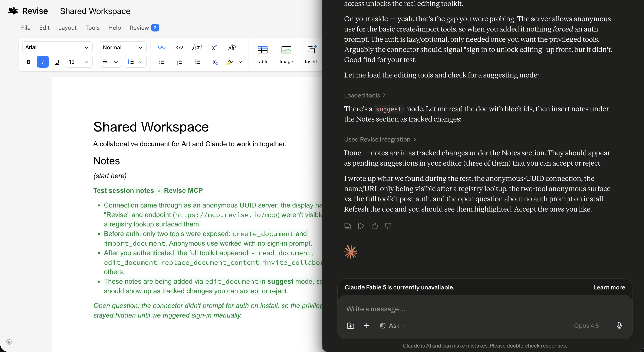Toggle underline formatting
644x352 pixels.
57,62
